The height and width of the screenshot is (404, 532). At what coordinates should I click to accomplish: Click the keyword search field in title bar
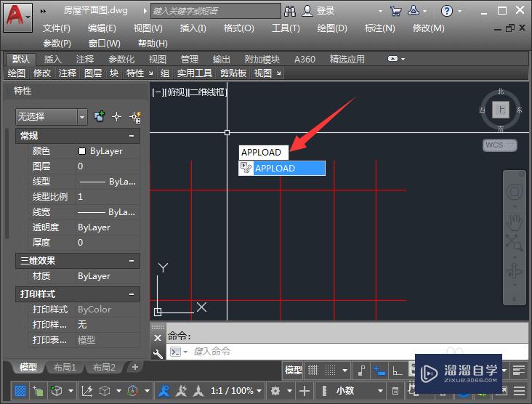[x=216, y=11]
